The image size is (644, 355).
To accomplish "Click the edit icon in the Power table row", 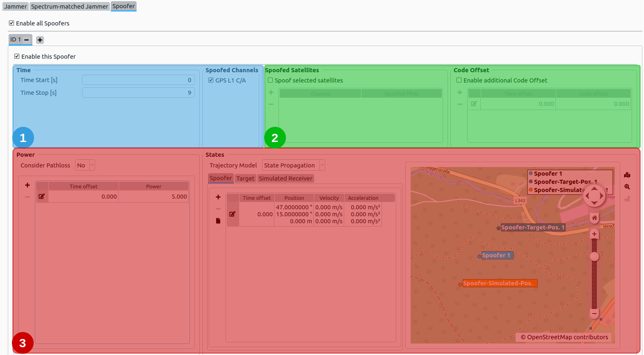I will [42, 197].
